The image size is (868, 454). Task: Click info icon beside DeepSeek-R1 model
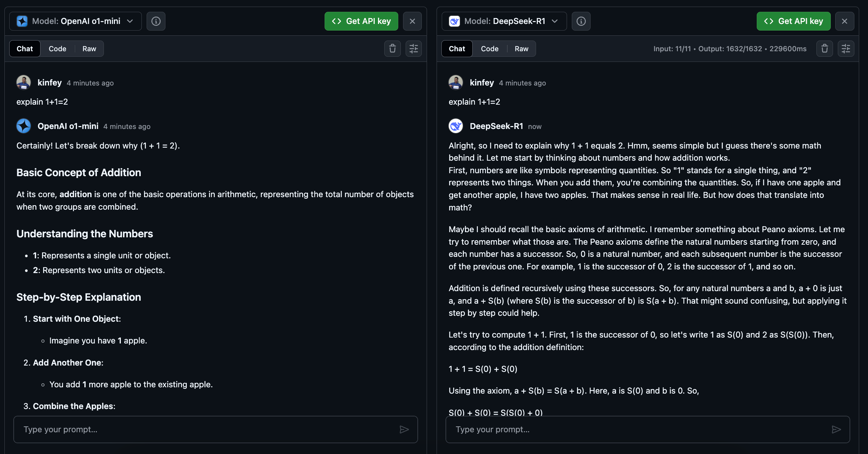pyautogui.click(x=581, y=21)
